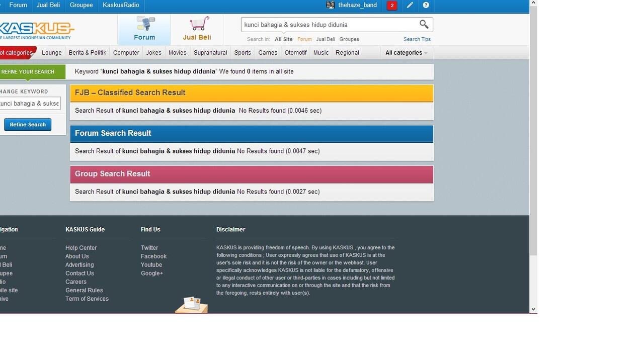Image resolution: width=644 pixels, height=362 pixels.
Task: Open Facebook link under Find Us
Action: click(x=153, y=256)
